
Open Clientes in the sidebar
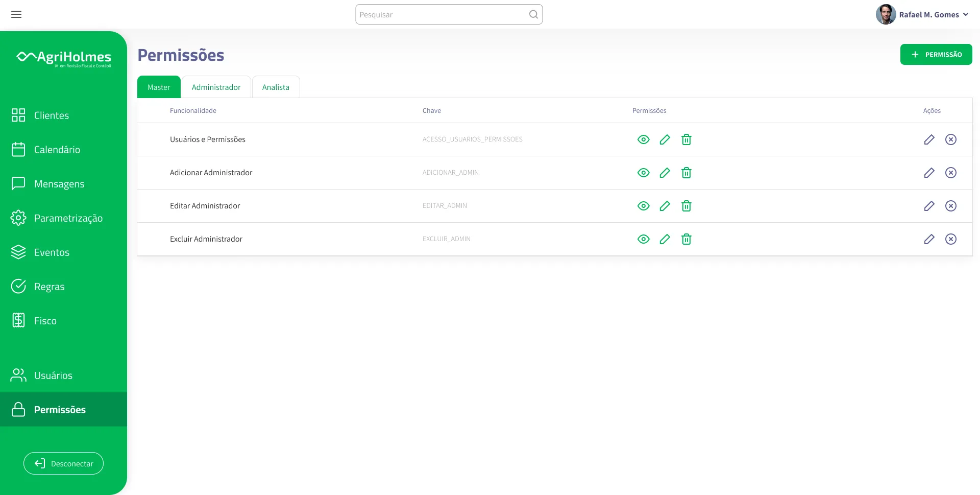63,115
